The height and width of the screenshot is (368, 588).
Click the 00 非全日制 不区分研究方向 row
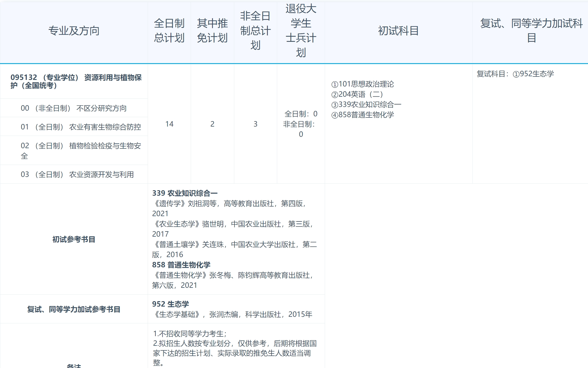pos(74,108)
